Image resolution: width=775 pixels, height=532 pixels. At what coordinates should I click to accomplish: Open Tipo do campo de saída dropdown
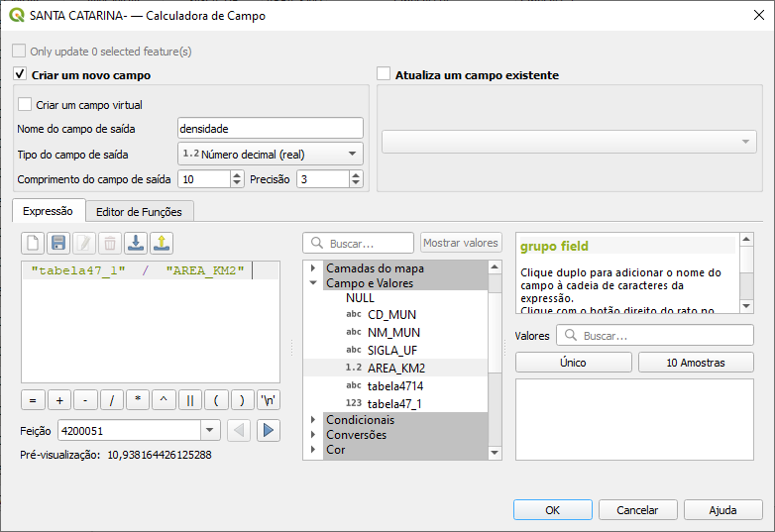coord(270,154)
